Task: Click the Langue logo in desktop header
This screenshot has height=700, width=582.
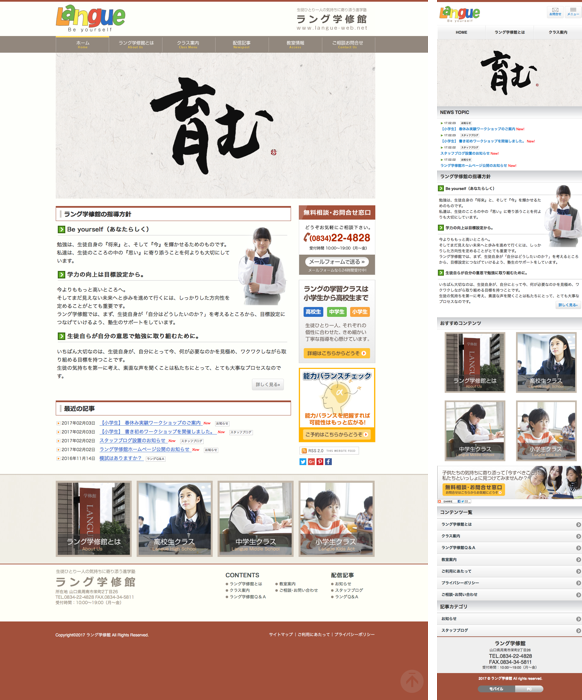Action: tap(91, 18)
